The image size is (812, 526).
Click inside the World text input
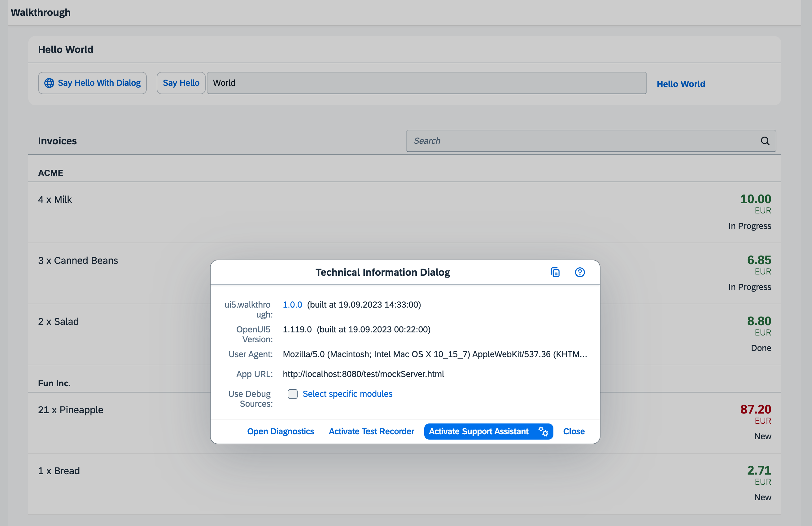point(426,83)
